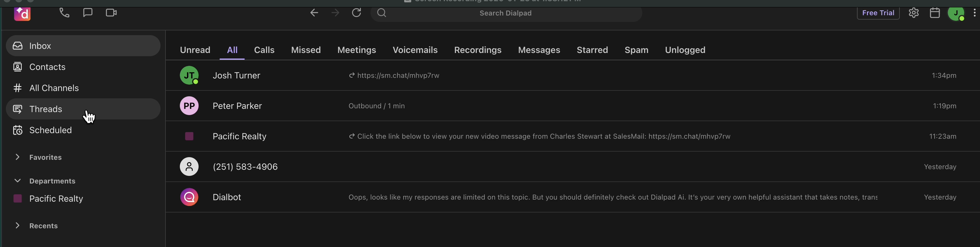Screen dimensions: 980x247
Task: Open the calendar icon
Action: coord(935,13)
